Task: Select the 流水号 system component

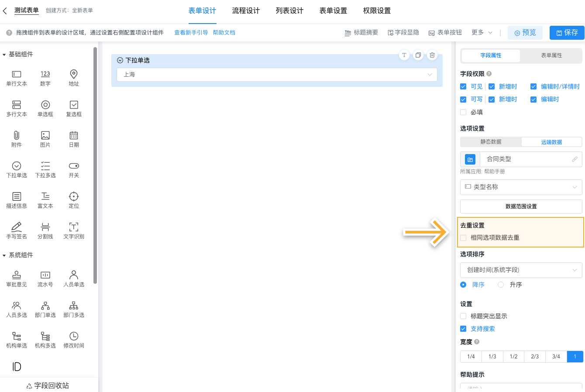Action: coord(45,278)
